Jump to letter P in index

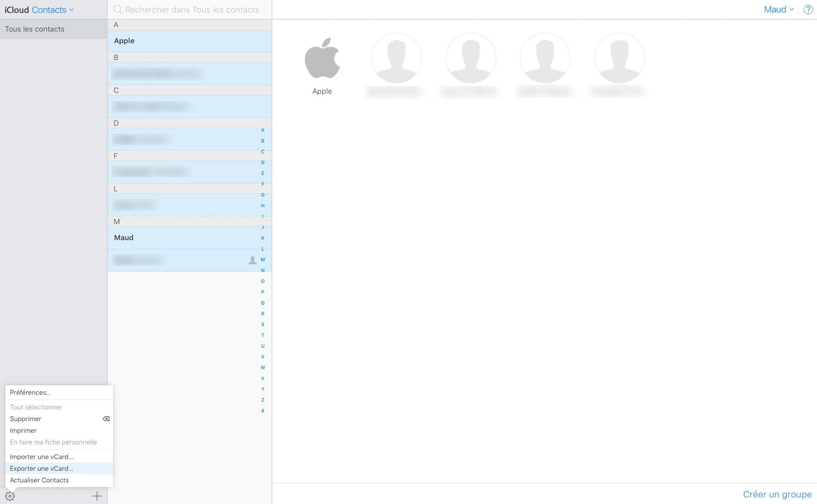(263, 292)
